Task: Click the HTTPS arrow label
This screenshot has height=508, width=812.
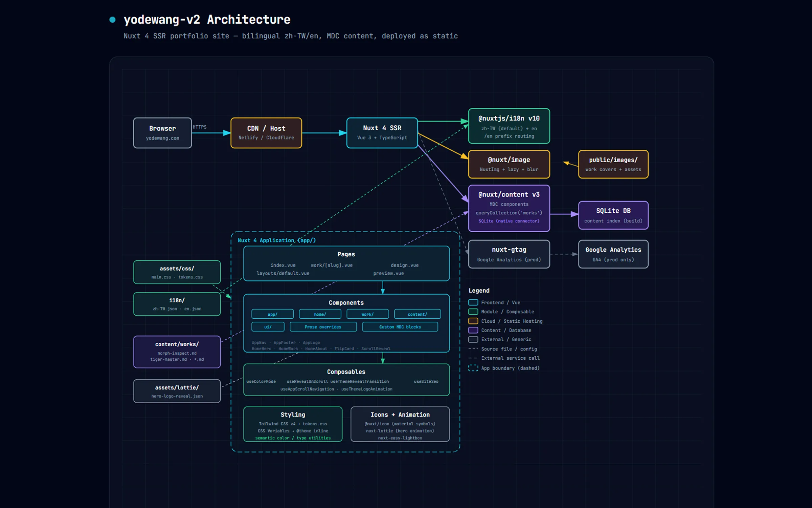Action: 200,127
